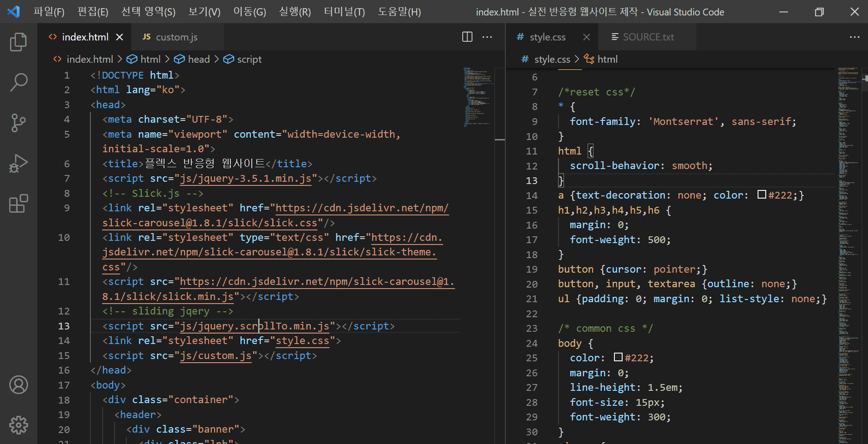
Task: Open the 선택 영역(S) menu
Action: pyautogui.click(x=148, y=12)
